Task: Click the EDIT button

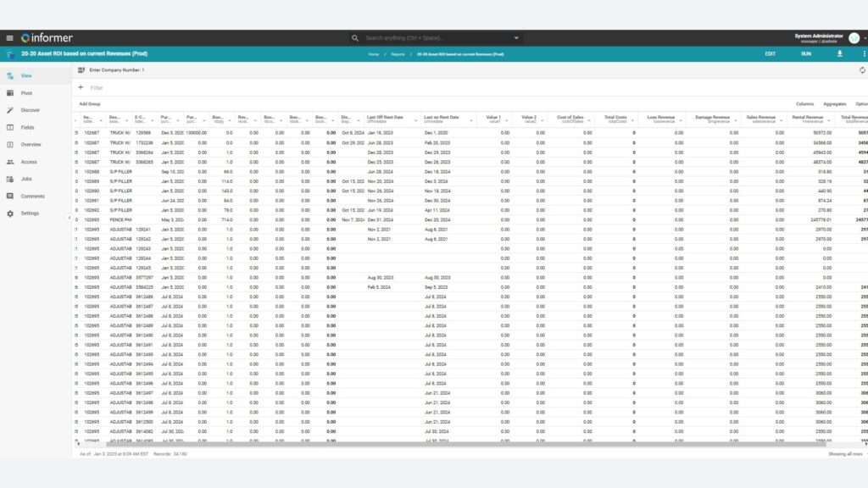Action: pos(770,53)
